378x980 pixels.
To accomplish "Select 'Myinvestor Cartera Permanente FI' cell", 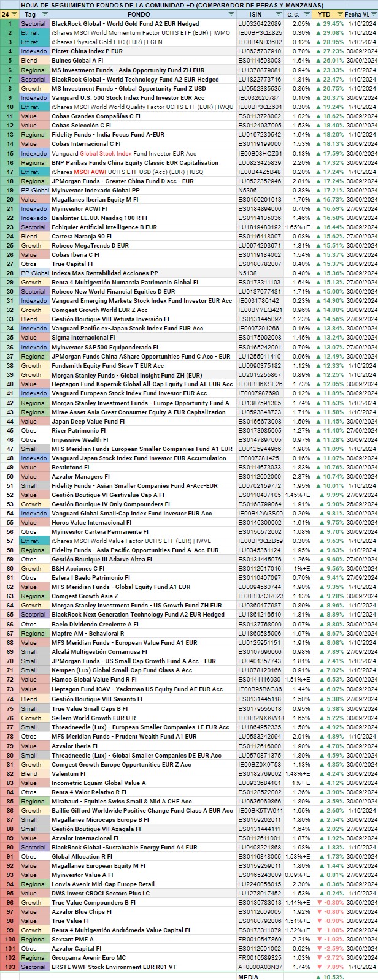I will pos(142,531).
